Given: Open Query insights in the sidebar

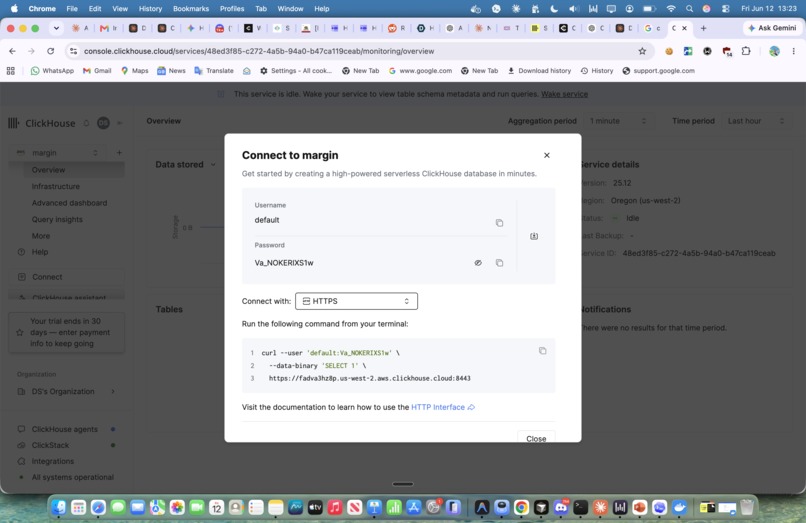Looking at the screenshot, I should [x=57, y=219].
